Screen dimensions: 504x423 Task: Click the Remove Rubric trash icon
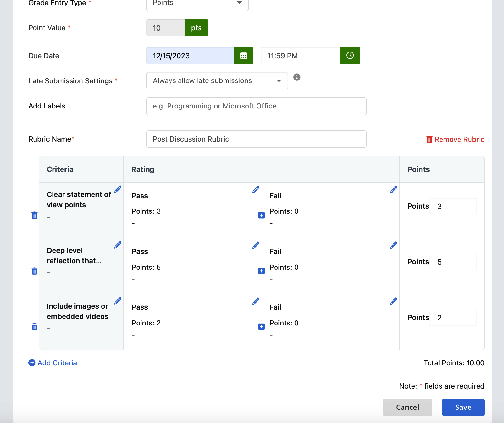coord(430,139)
